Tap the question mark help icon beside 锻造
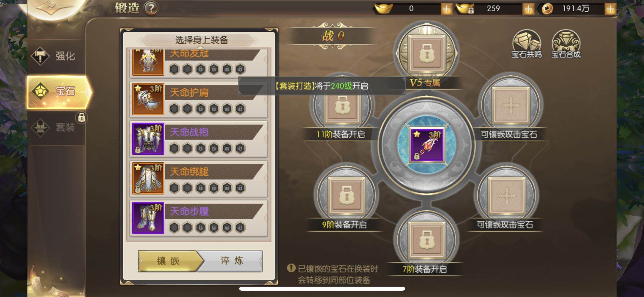Screen dimensions: 644x297 click(x=151, y=9)
